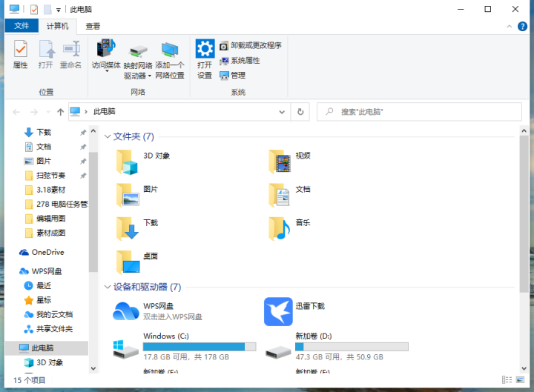Select the 新加卷 (D:) drive icon

278,352
